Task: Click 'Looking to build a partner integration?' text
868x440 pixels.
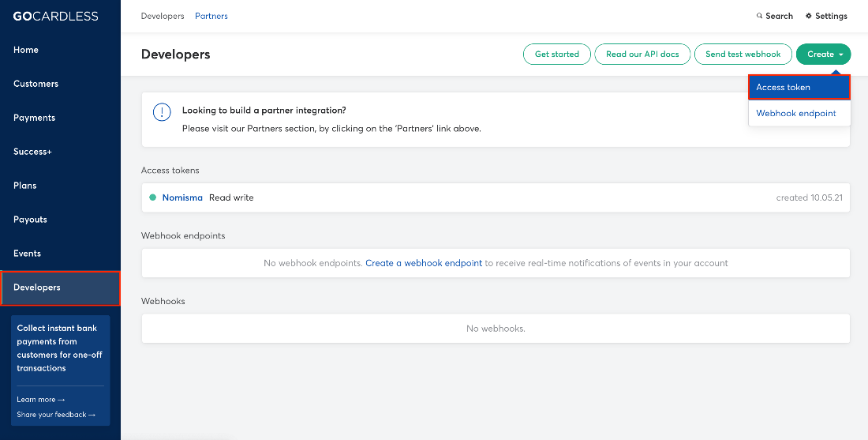Action: (x=264, y=111)
